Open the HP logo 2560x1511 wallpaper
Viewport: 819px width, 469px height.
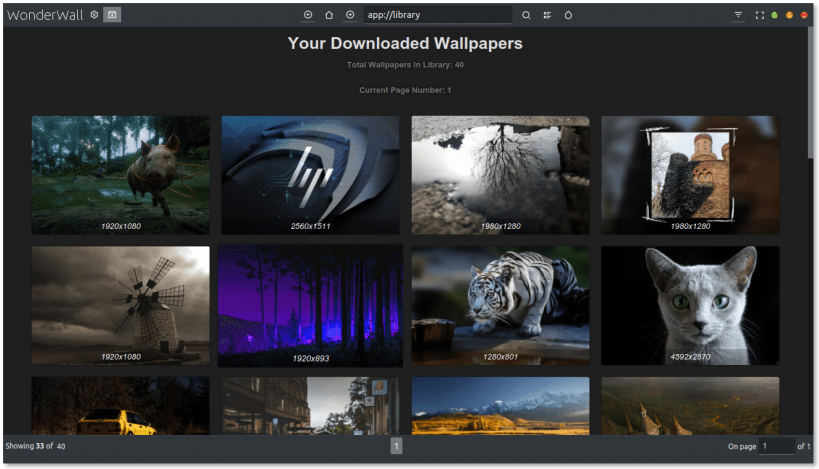tap(310, 175)
